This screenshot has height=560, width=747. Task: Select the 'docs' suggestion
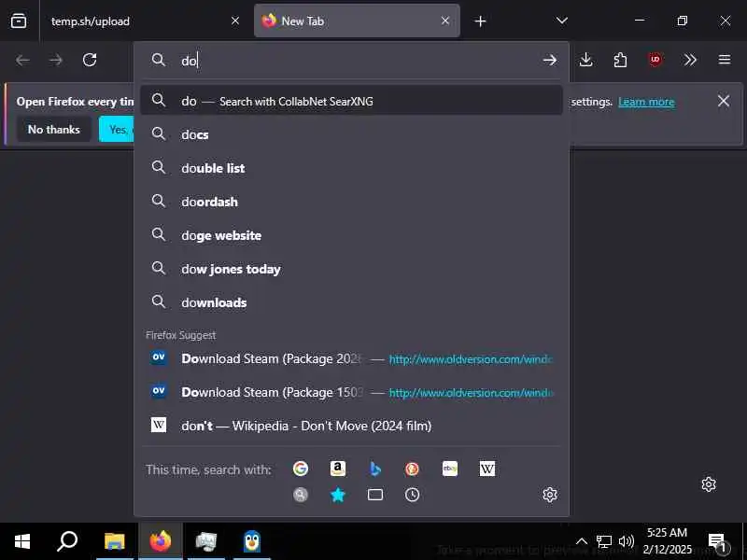352,134
